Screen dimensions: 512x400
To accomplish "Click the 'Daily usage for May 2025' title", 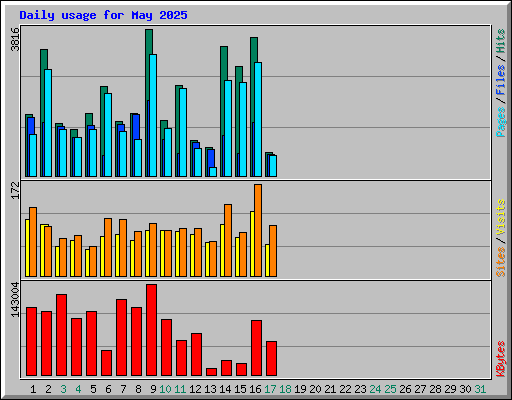I will click(103, 15).
